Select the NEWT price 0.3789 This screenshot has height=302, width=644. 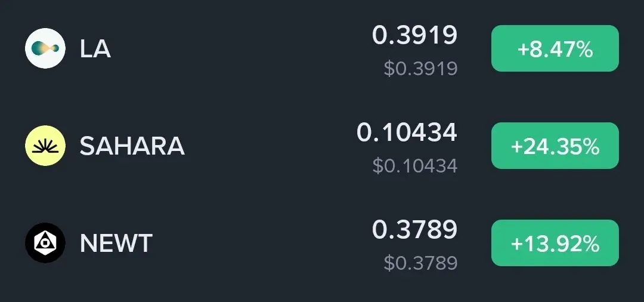pos(414,230)
